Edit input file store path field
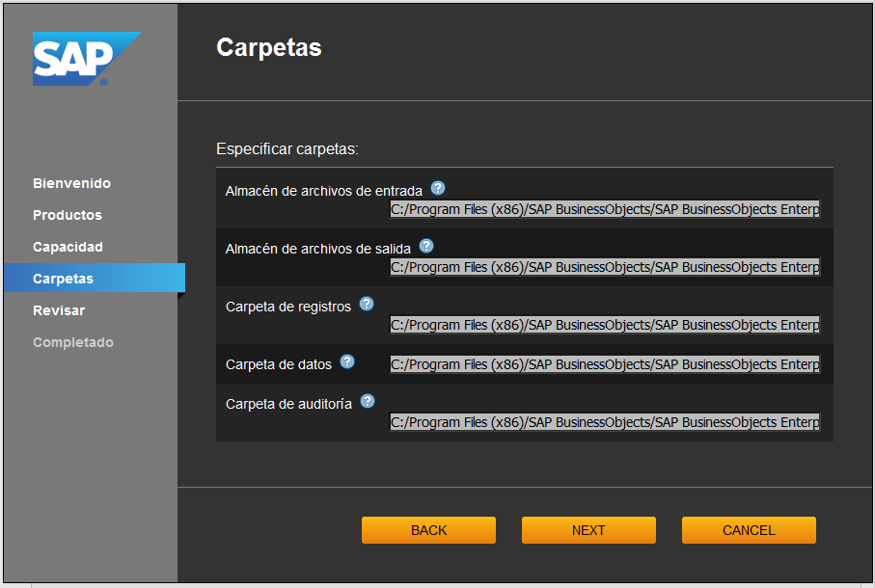The height and width of the screenshot is (588, 875). pyautogui.click(x=605, y=209)
